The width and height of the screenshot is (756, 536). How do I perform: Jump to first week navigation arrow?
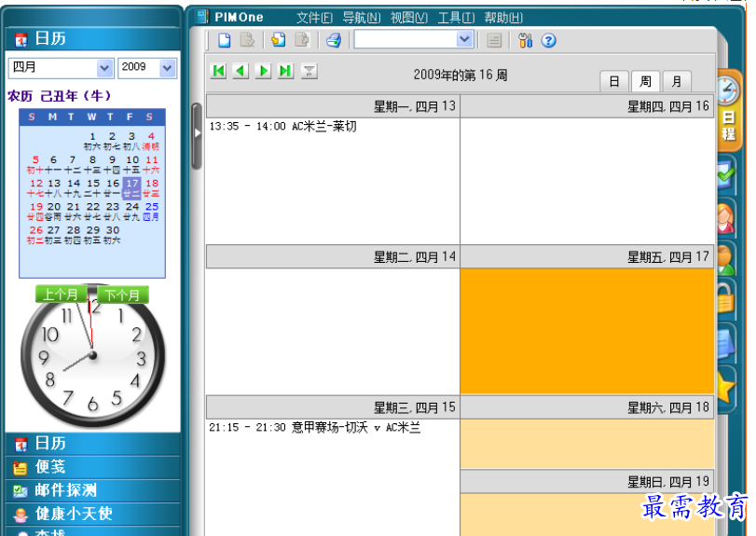[x=218, y=72]
